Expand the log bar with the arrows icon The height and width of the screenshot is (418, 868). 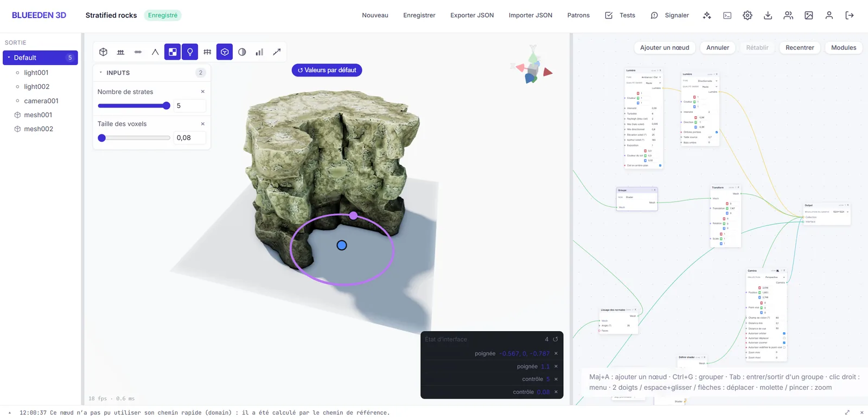847,413
